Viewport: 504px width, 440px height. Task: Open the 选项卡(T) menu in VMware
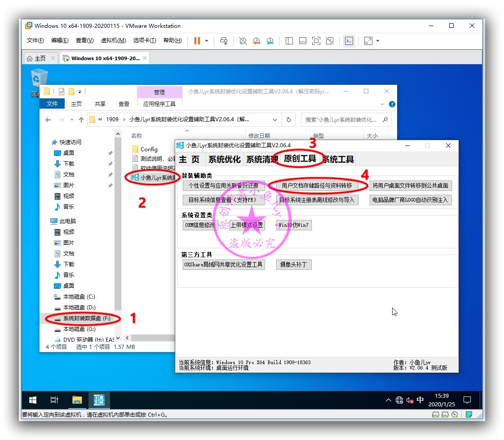[x=145, y=40]
